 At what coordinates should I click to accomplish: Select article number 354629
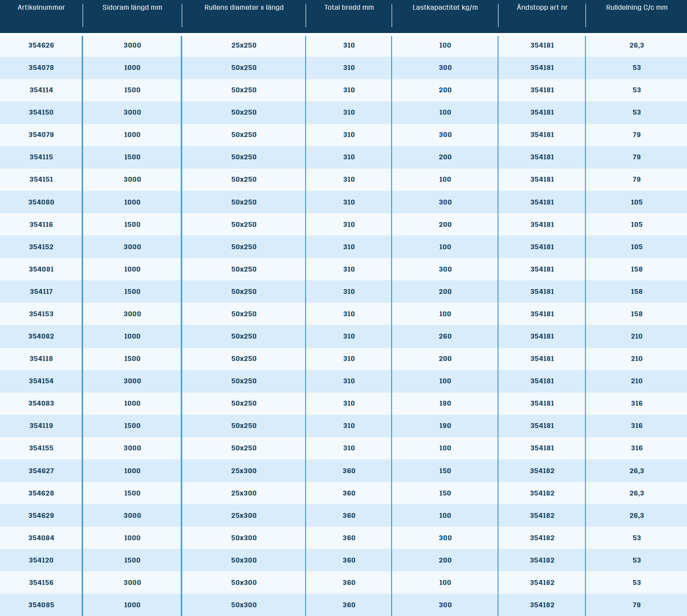(x=41, y=515)
